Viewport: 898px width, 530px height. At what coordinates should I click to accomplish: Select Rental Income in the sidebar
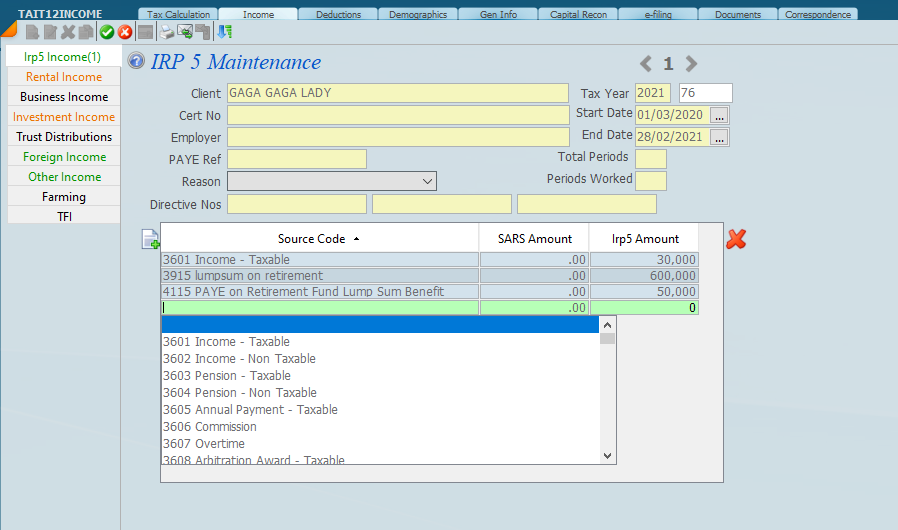(64, 77)
